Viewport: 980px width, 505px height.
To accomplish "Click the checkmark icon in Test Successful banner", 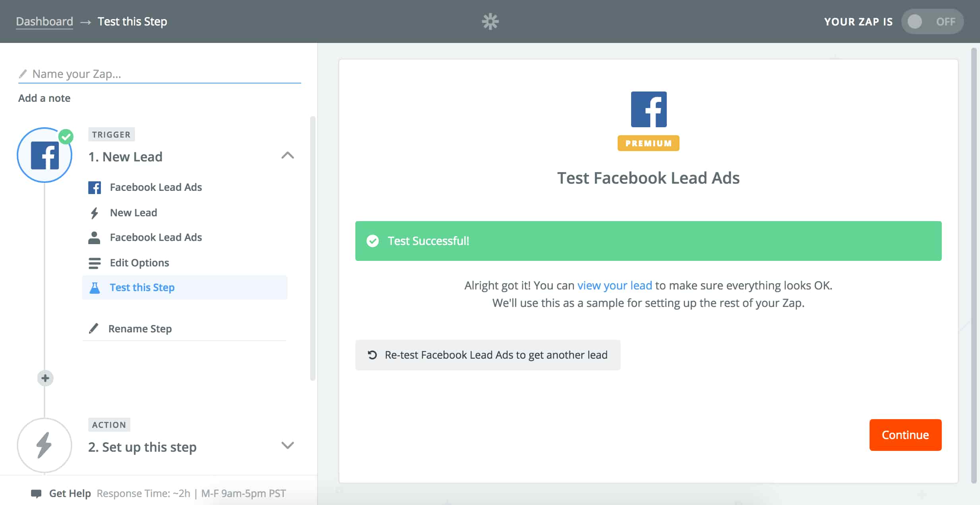I will pyautogui.click(x=372, y=241).
